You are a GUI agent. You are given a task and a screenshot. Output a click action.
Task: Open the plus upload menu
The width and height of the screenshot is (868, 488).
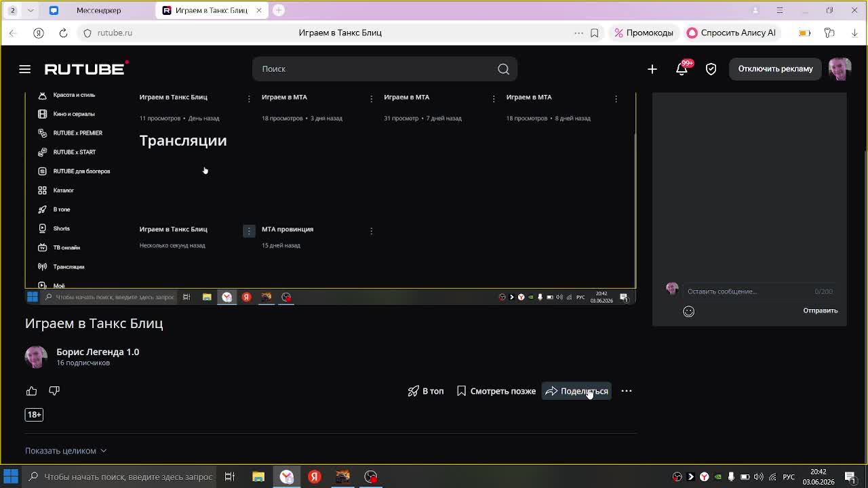pos(652,68)
